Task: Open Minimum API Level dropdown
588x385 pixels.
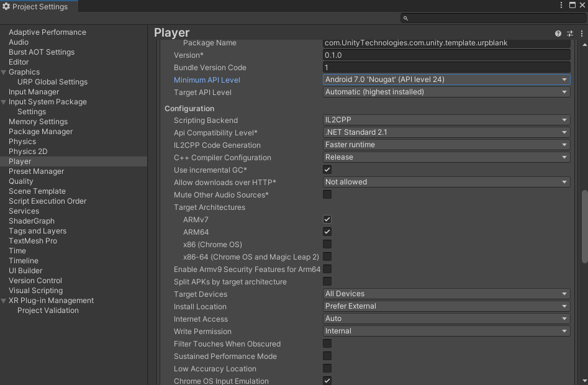Action: tap(446, 79)
